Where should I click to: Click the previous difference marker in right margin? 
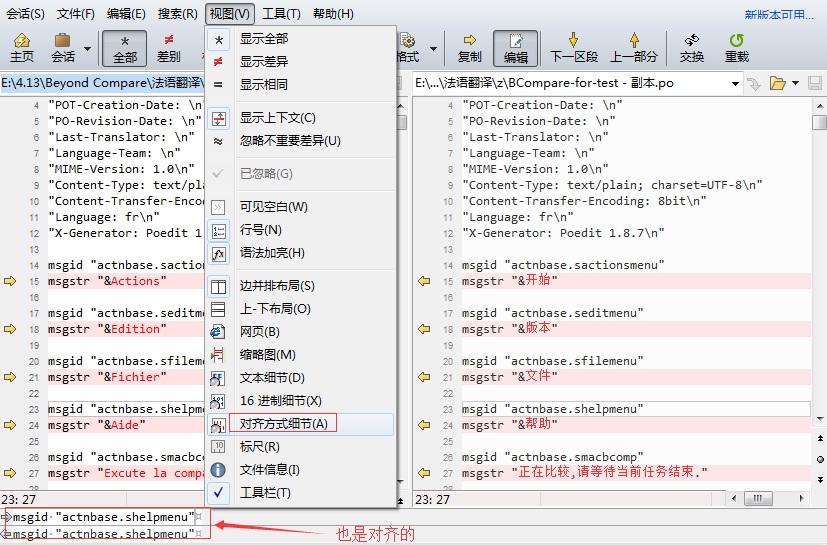click(x=820, y=438)
